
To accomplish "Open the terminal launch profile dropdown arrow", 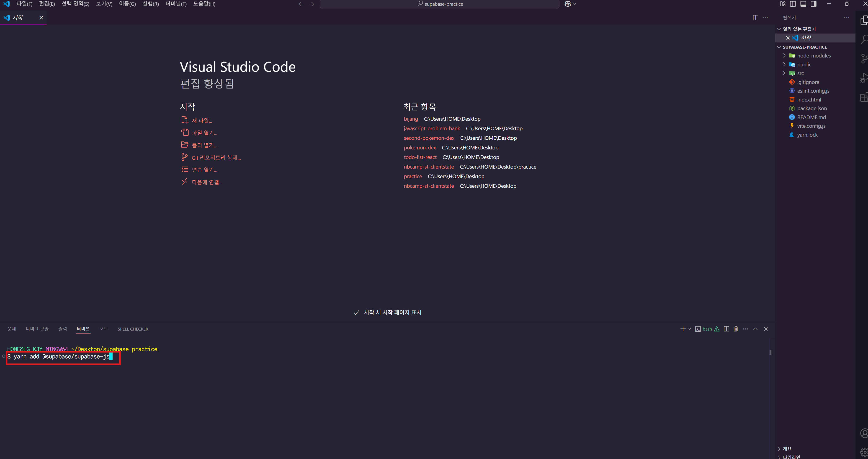I will [x=689, y=329].
